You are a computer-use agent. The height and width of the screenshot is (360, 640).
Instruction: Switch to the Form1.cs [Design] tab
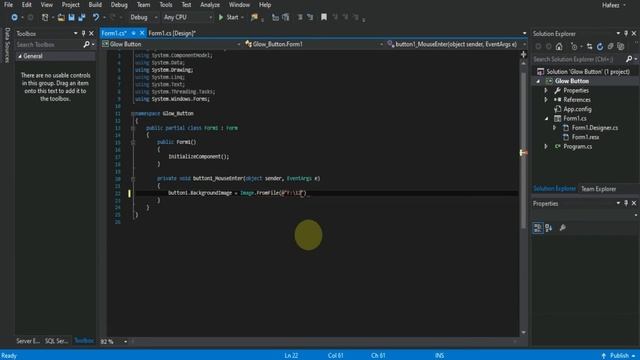pyautogui.click(x=172, y=33)
